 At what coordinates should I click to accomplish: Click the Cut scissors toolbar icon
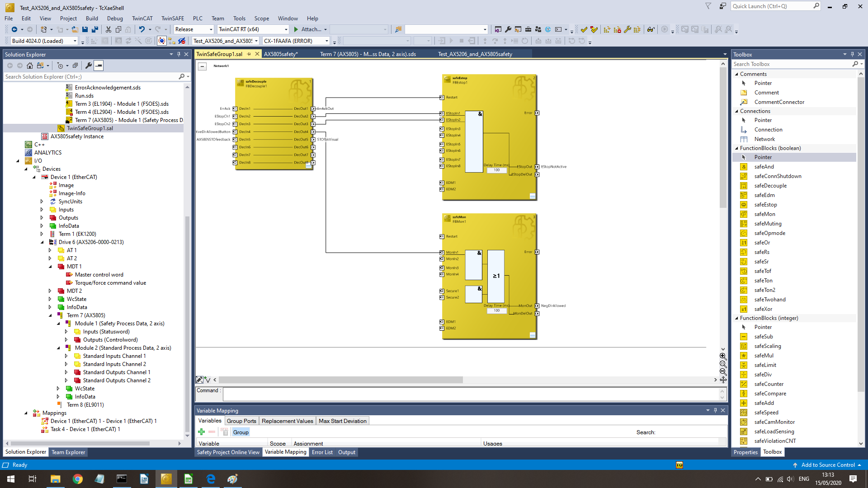click(x=108, y=29)
